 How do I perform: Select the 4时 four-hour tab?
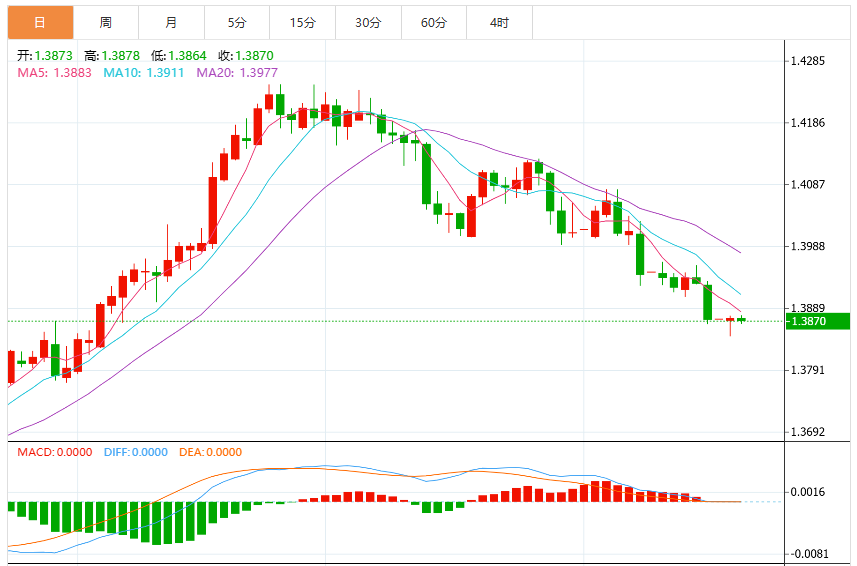(x=499, y=23)
